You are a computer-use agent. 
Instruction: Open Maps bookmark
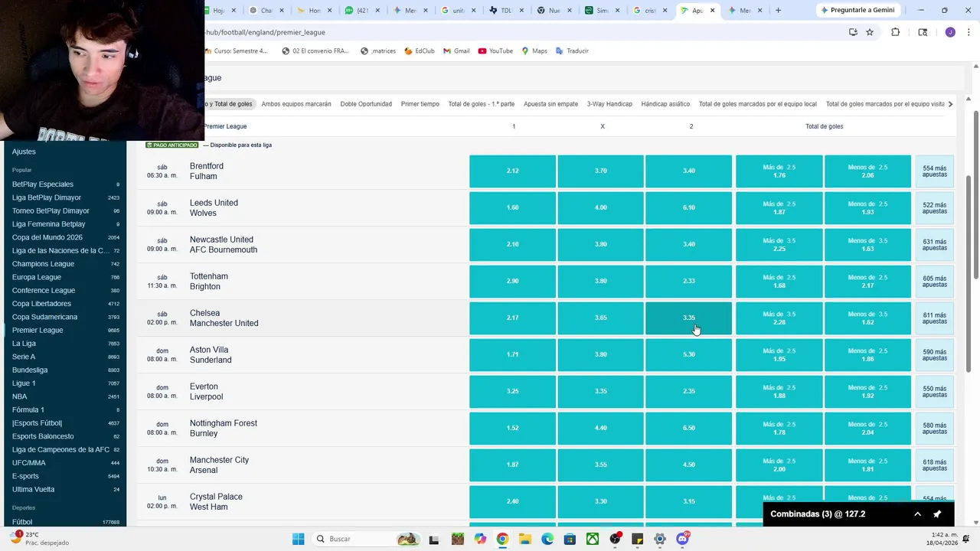(x=534, y=51)
